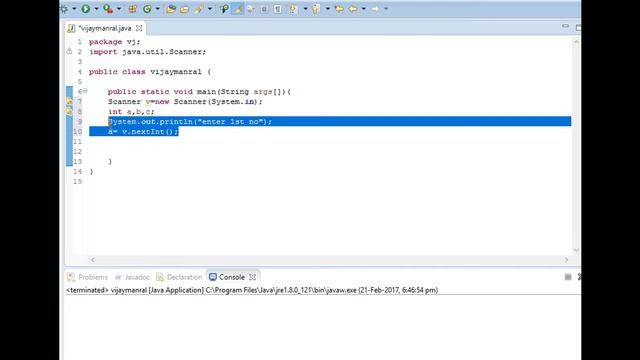Click on 'Scanner v=new Scanner' line
Image resolution: width=640 pixels, height=360 pixels.
[185, 102]
